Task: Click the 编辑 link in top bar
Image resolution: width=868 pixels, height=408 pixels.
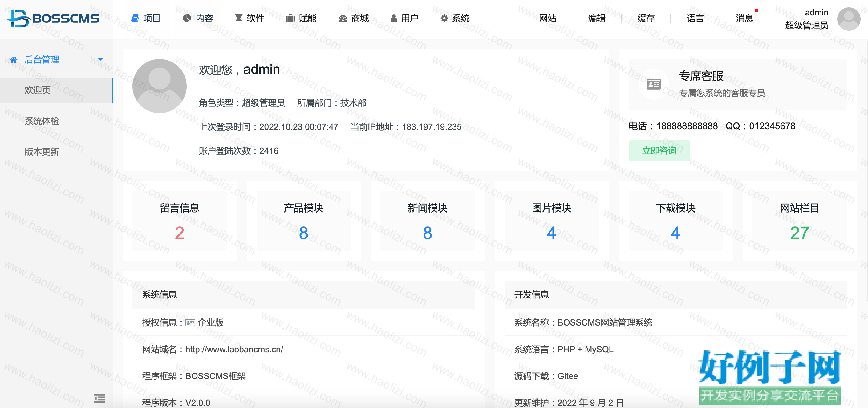Action: (x=597, y=18)
